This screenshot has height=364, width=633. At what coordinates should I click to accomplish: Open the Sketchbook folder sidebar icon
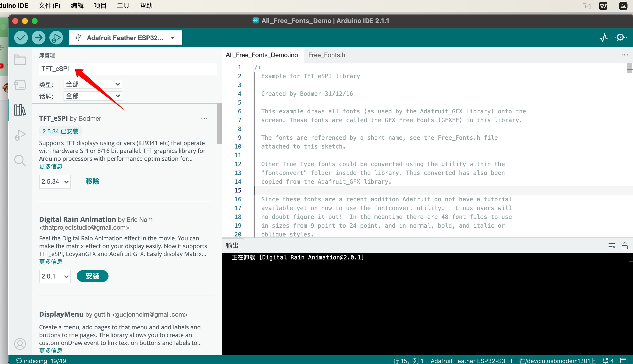click(x=20, y=60)
